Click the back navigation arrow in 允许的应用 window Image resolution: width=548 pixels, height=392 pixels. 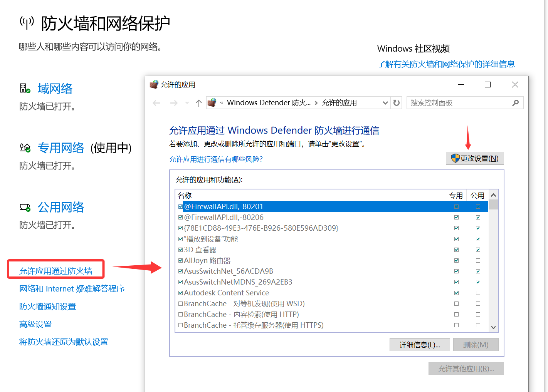[x=156, y=102]
